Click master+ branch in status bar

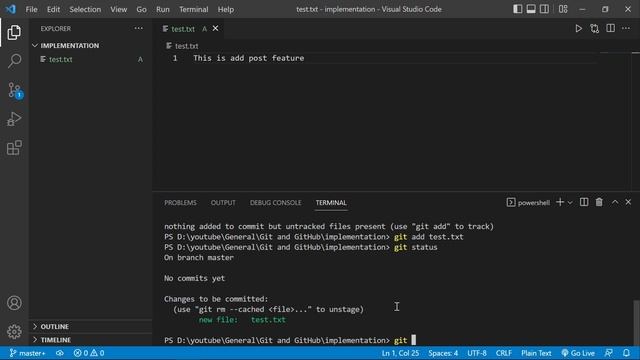click(x=27, y=353)
